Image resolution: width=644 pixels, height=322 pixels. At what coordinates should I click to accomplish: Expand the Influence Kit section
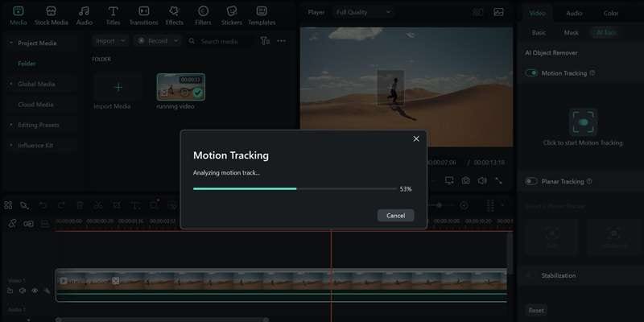(x=11, y=145)
